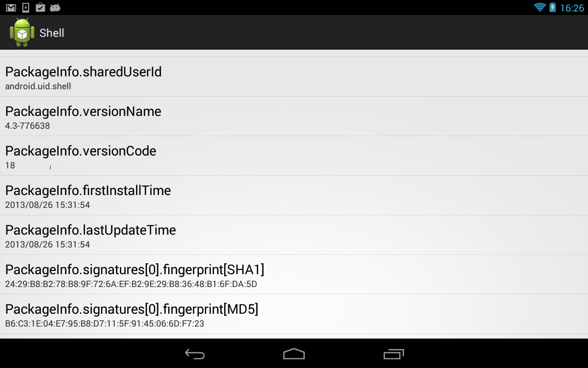Viewport: 588px width, 368px height.
Task: Select the MD5 fingerprint signature row
Action: click(294, 314)
